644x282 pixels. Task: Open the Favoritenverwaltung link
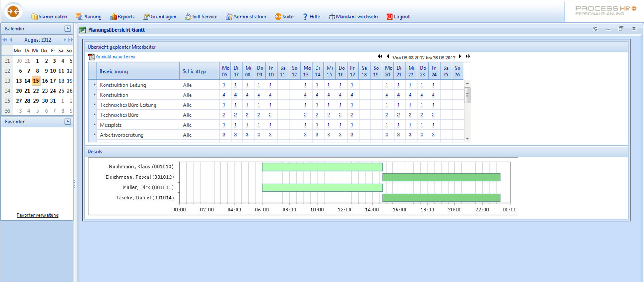tap(37, 215)
